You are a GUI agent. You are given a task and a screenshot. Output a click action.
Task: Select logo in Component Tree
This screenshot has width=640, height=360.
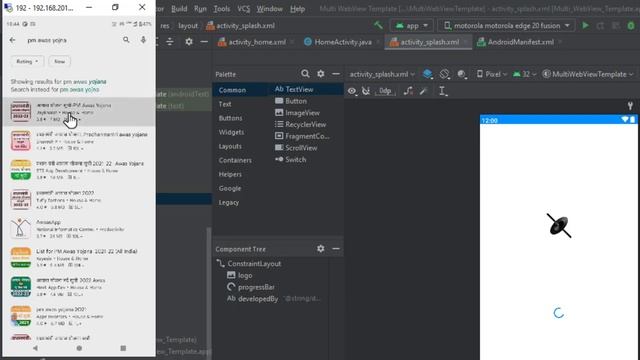(240, 276)
